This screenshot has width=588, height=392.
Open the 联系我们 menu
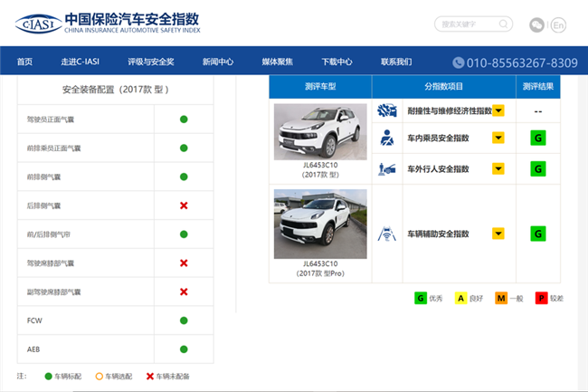click(396, 62)
